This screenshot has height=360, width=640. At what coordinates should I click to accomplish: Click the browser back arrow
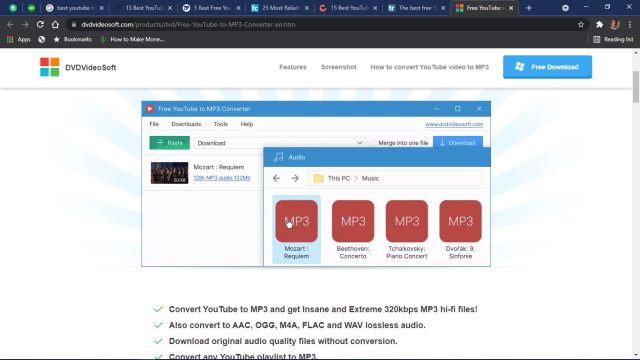coord(10,24)
